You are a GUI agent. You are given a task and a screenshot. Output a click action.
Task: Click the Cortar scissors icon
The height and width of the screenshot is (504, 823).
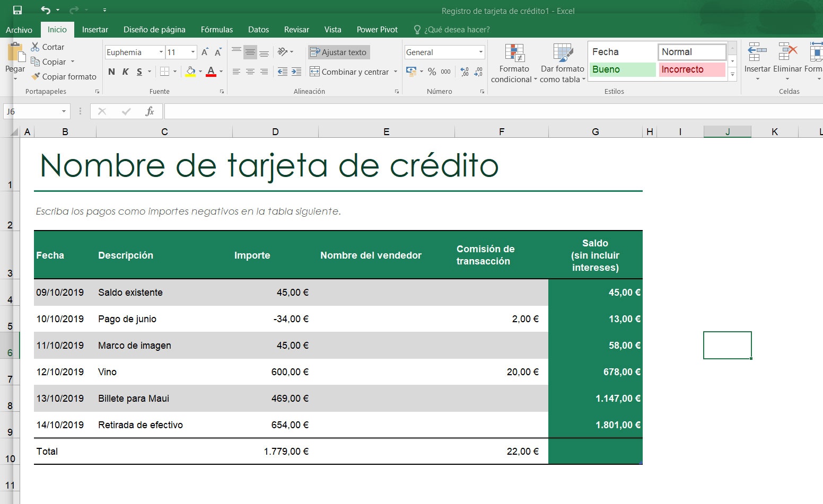click(36, 47)
